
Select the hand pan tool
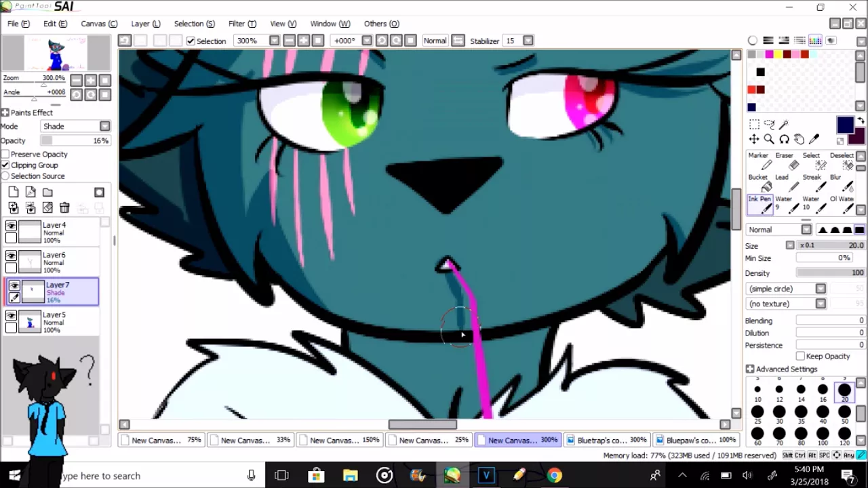tap(799, 139)
